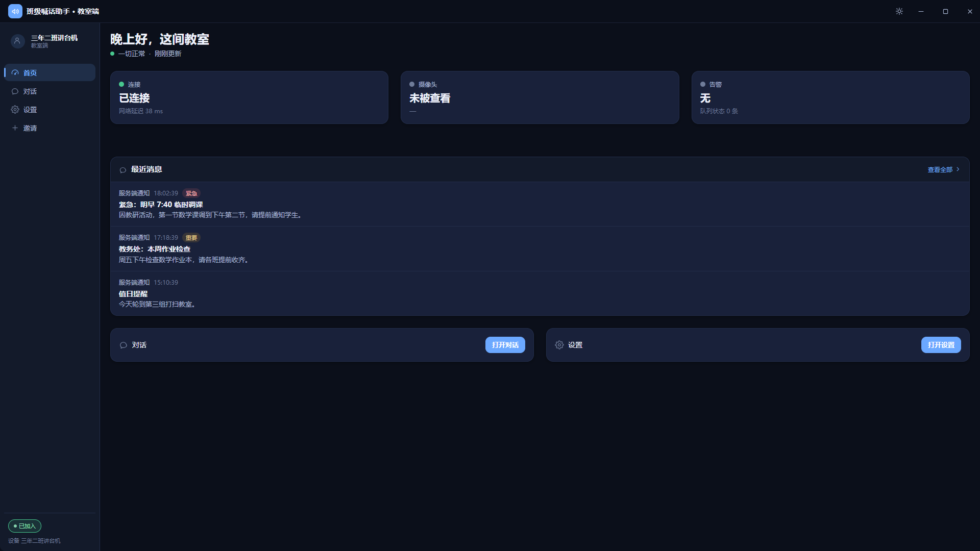
Task: Click 三年二班讲台机 account name
Action: [54, 38]
